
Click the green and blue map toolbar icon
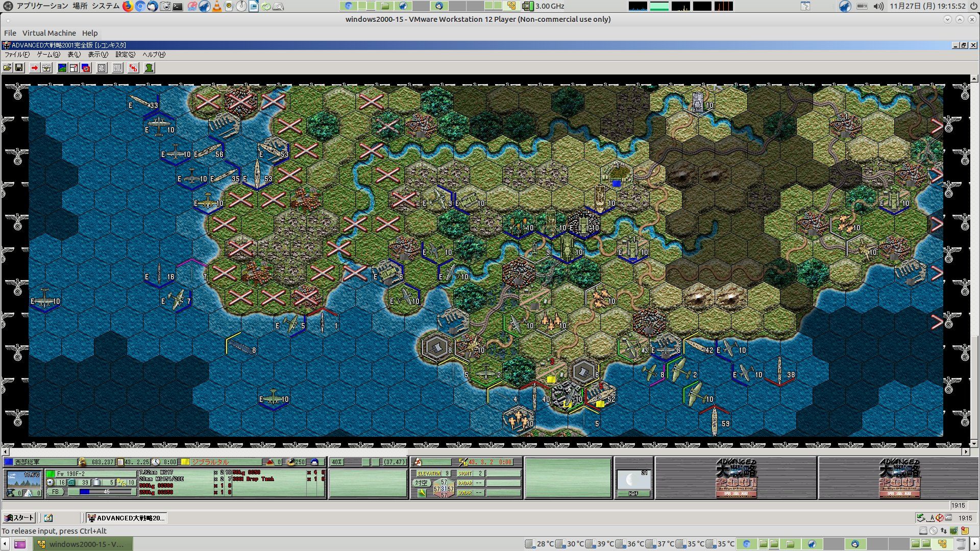click(x=62, y=68)
